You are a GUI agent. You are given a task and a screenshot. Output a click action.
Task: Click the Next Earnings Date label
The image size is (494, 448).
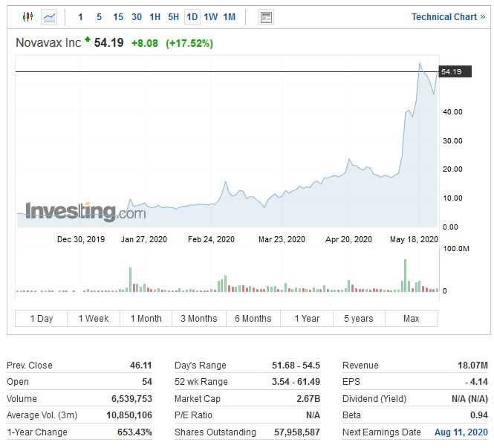tap(382, 432)
